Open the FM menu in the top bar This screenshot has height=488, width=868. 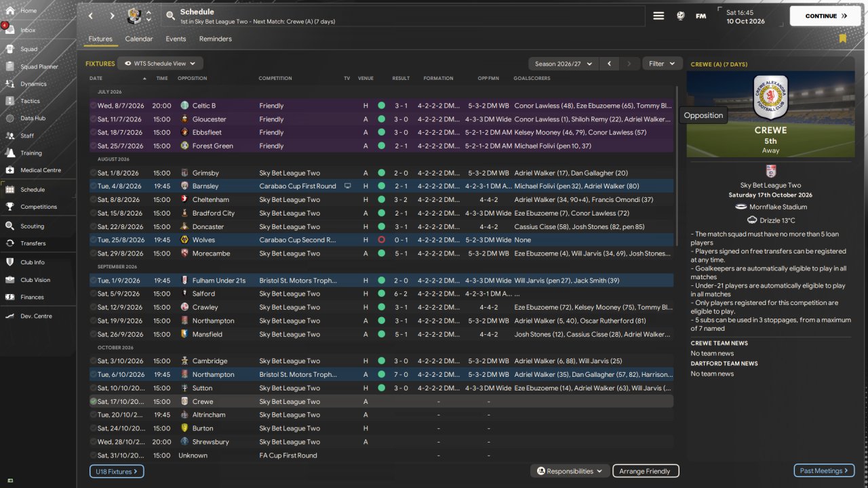[x=701, y=16]
